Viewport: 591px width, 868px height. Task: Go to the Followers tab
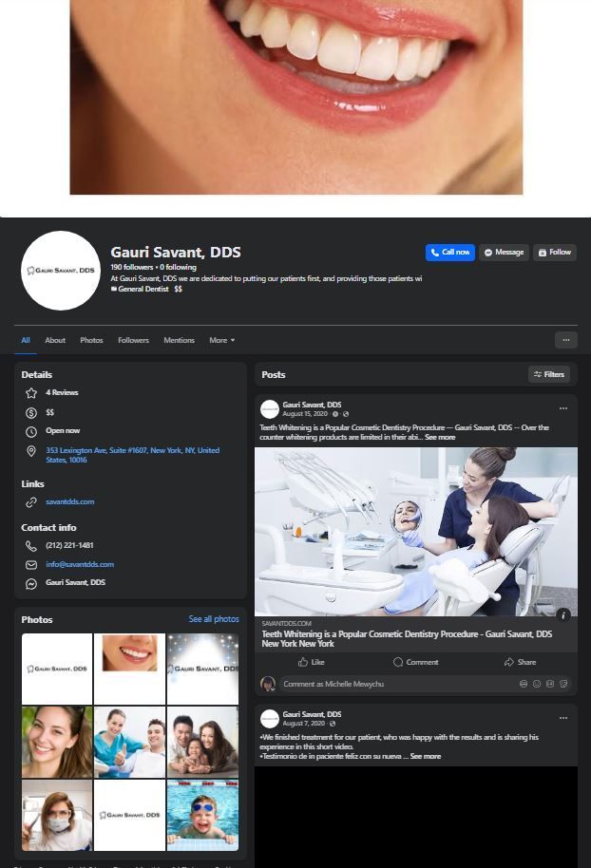click(x=133, y=340)
